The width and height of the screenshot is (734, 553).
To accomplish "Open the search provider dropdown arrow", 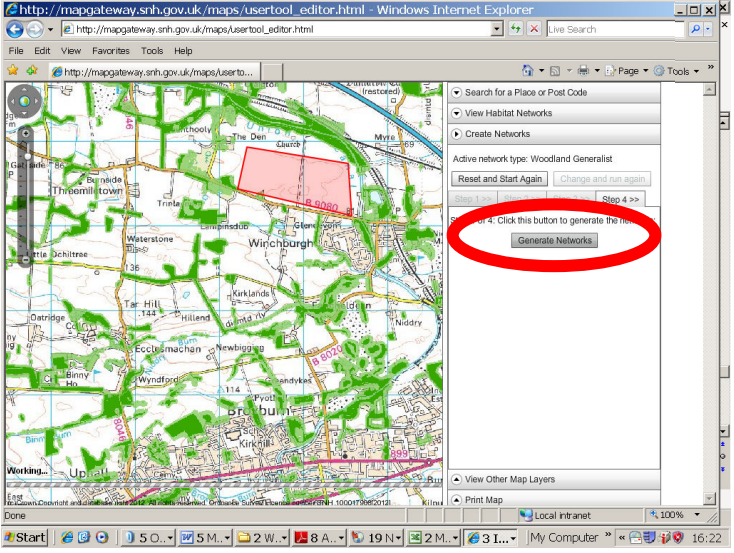I will pos(708,29).
